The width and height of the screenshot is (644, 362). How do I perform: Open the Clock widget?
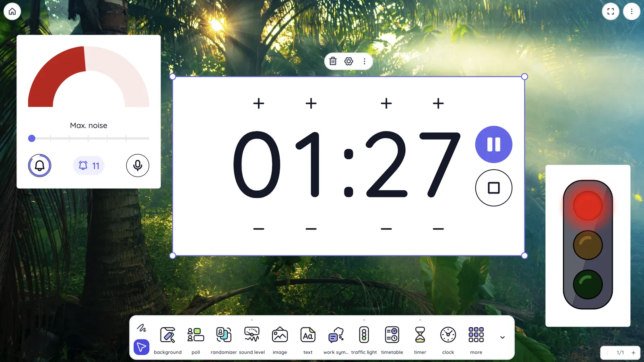(x=448, y=338)
